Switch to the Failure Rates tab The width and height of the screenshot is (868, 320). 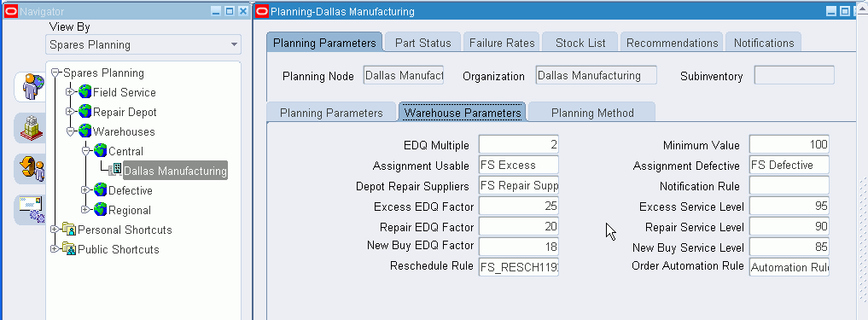pos(502,43)
